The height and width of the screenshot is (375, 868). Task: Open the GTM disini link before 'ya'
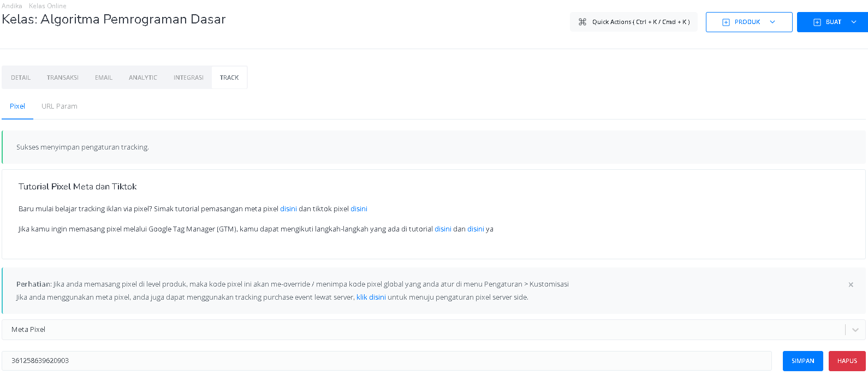pyautogui.click(x=475, y=229)
